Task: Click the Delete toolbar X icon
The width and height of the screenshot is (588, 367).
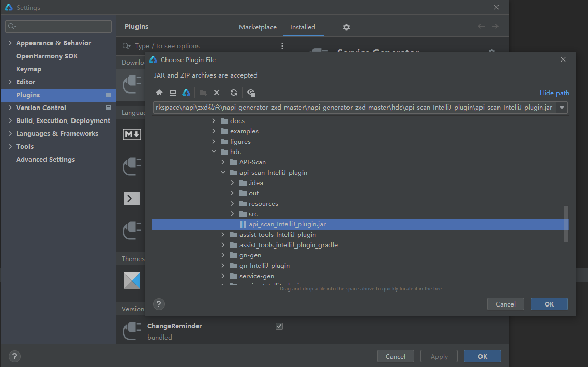Action: [x=217, y=93]
